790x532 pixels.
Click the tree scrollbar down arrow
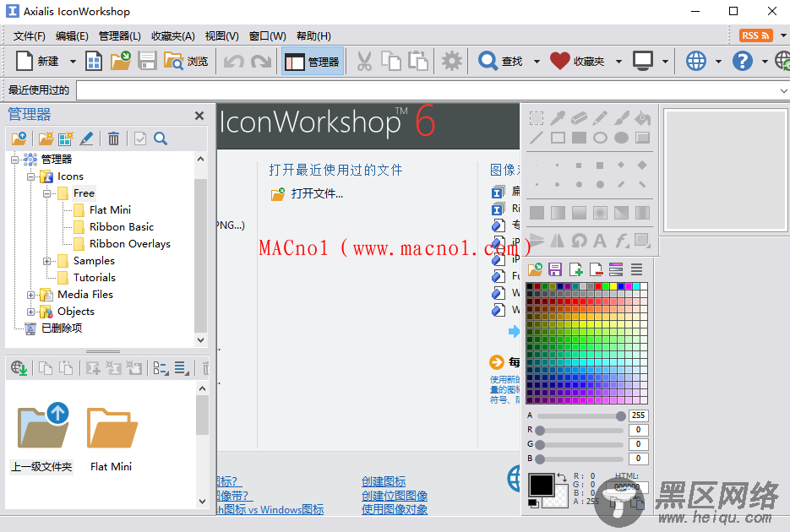coord(200,340)
